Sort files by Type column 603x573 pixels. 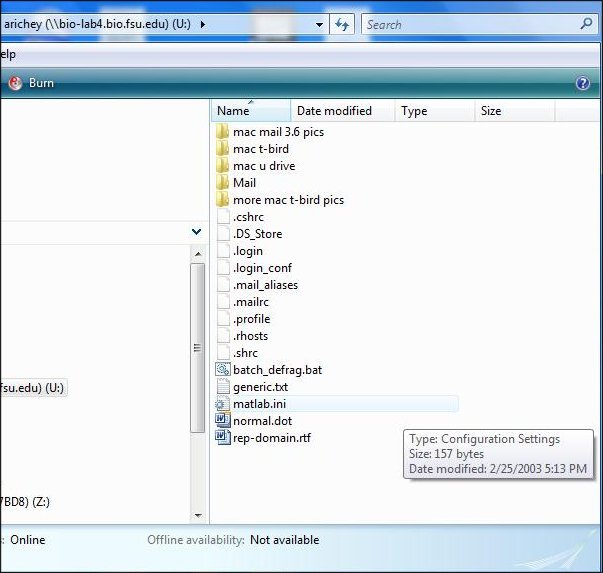[435, 111]
